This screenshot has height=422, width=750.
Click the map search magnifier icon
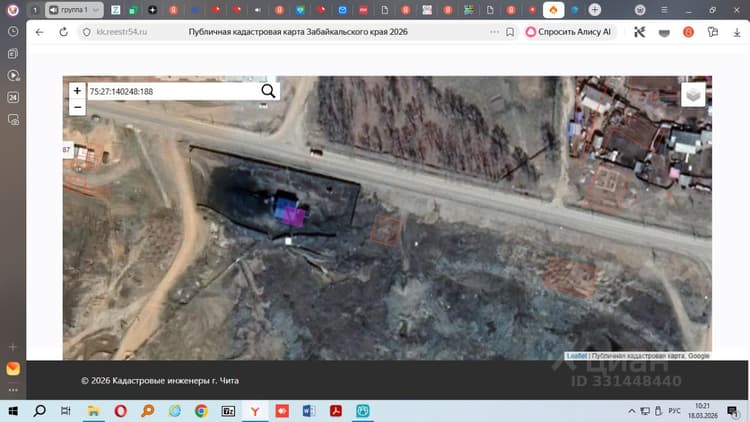(268, 91)
